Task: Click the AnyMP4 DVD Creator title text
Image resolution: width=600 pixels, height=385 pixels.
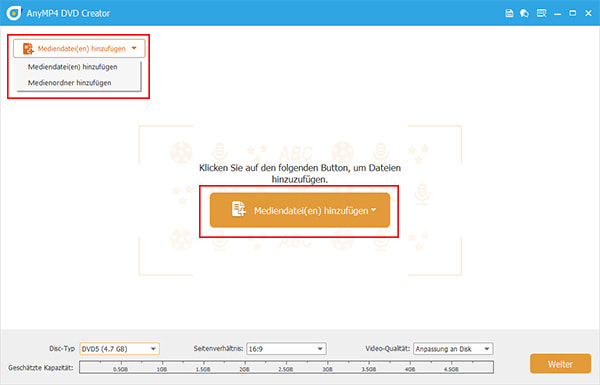Action: pos(68,13)
